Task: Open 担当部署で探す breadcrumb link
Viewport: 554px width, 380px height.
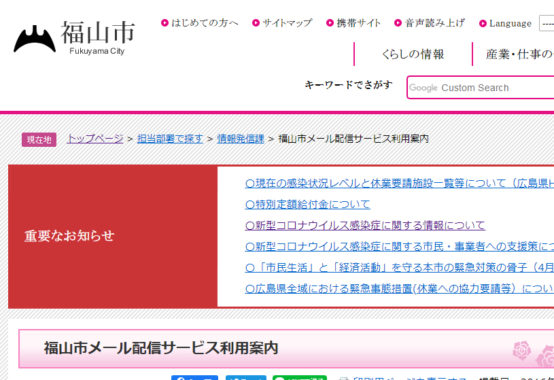Action: point(170,139)
